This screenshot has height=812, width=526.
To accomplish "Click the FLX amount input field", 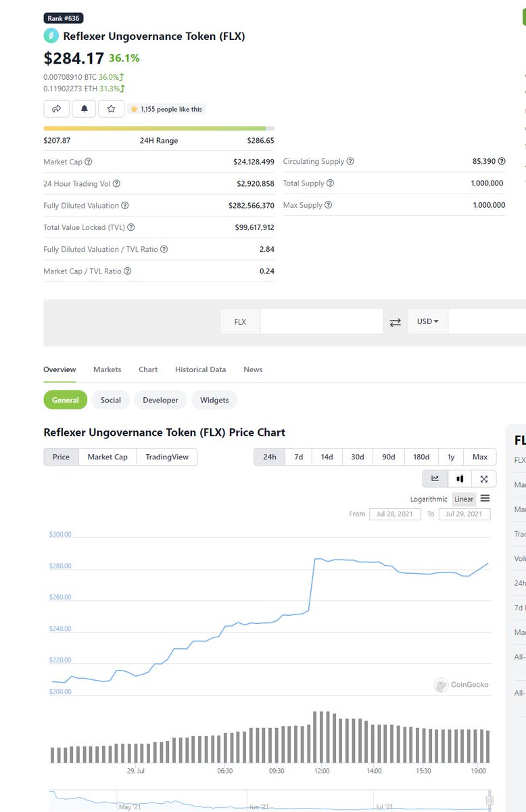I will [322, 321].
